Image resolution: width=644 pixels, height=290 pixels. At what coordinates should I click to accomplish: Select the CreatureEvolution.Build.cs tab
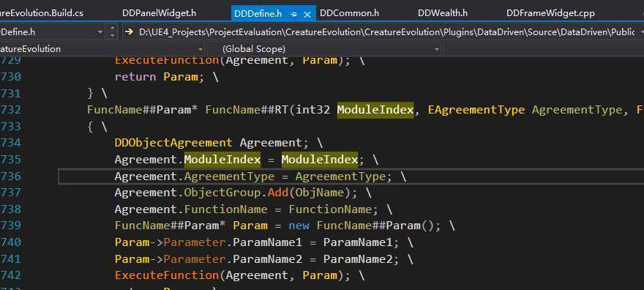41,13
